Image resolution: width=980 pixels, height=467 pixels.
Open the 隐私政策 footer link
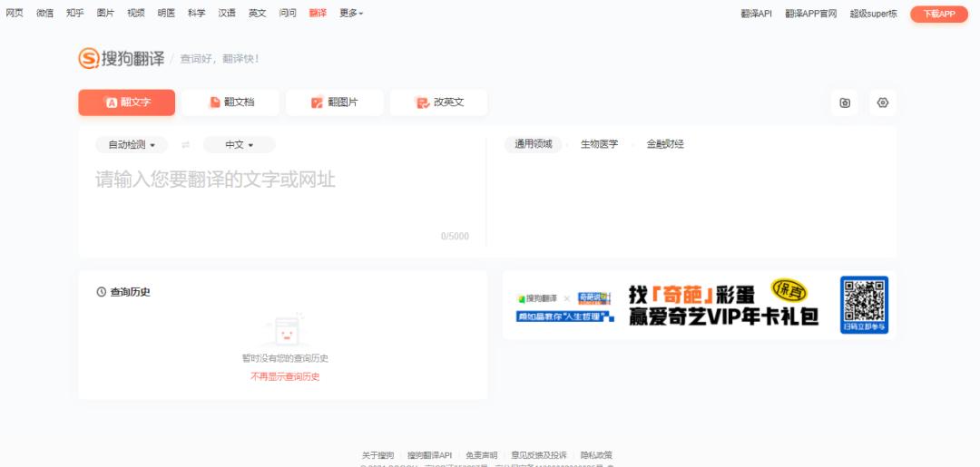click(x=596, y=455)
